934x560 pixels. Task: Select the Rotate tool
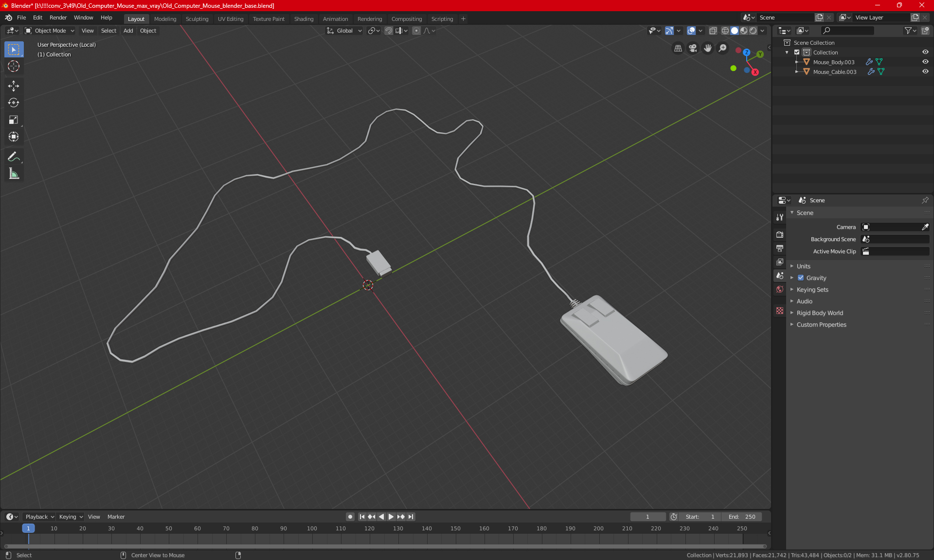[x=14, y=103]
